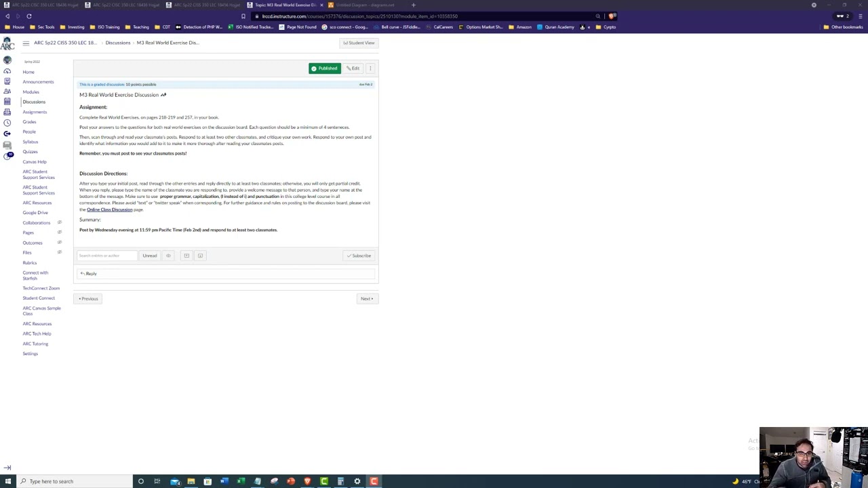
Task: Click the browser back arrow button
Action: pos(7,16)
